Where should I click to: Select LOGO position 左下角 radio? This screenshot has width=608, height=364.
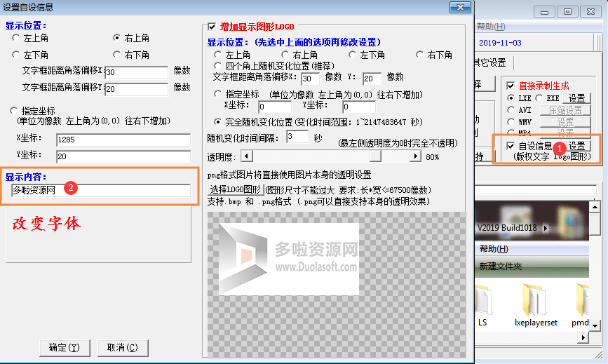click(352, 55)
